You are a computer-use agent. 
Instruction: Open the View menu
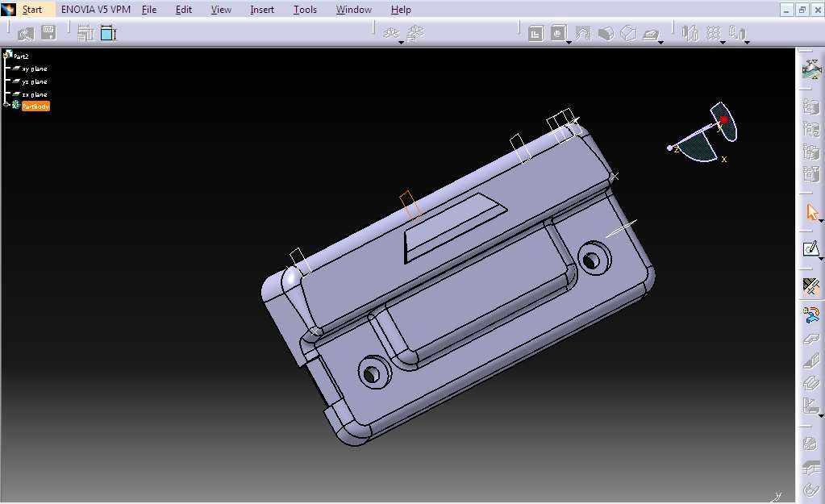(x=221, y=10)
